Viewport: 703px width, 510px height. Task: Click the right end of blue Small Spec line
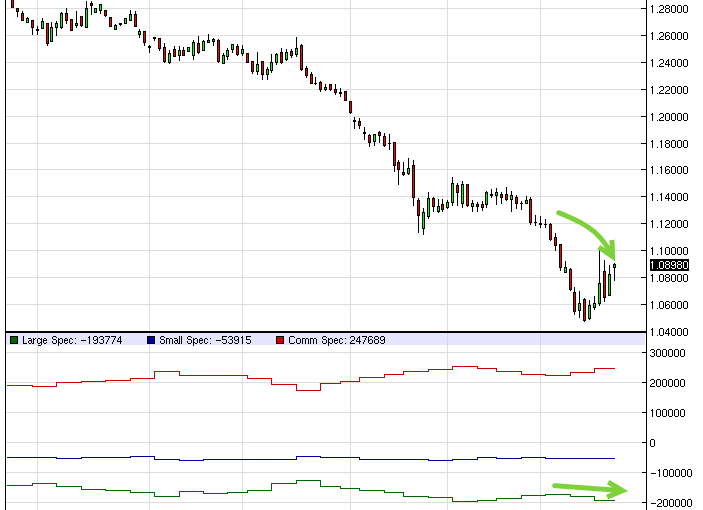(x=614, y=458)
